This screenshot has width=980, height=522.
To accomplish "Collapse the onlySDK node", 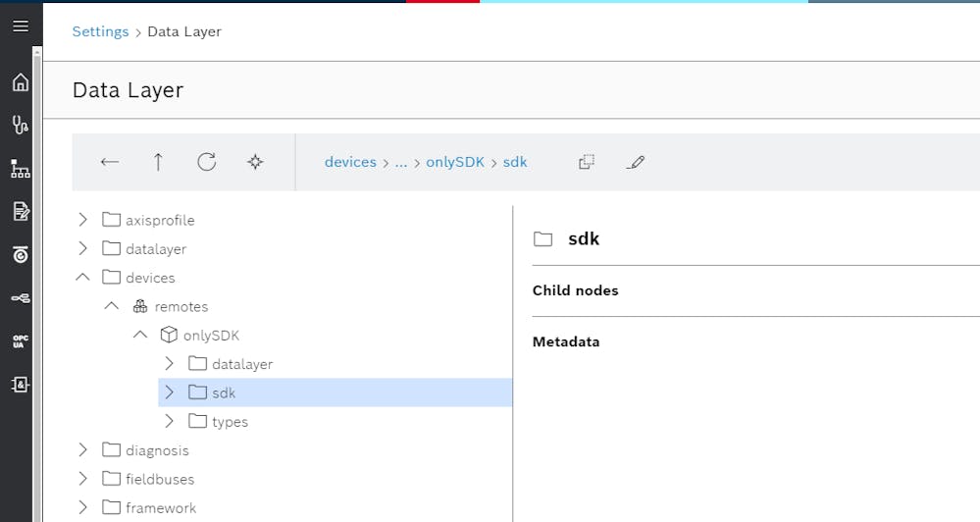I will click(140, 335).
